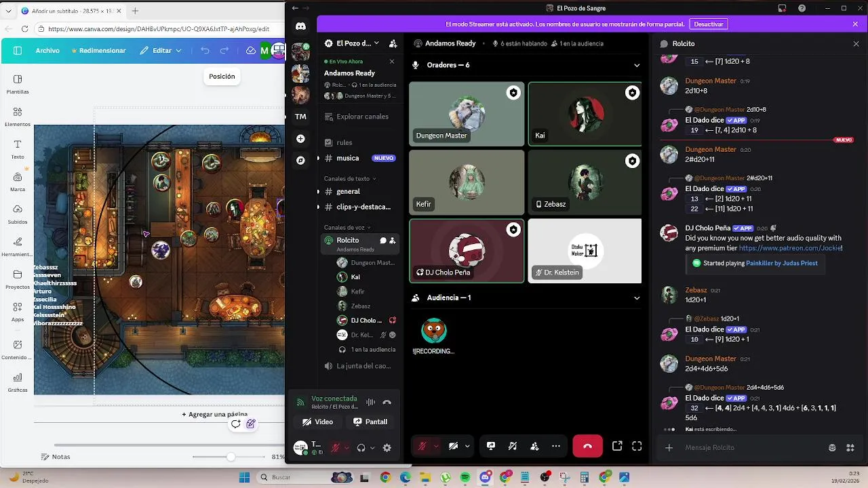Open Subidos uploads panel in Canva
868x488 pixels.
pos(18,214)
